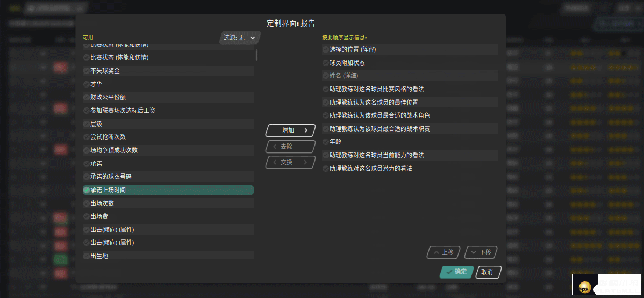
Task: Select the 出场费 row text
Action: pyautogui.click(x=99, y=216)
